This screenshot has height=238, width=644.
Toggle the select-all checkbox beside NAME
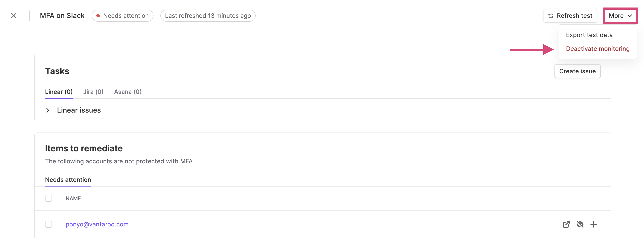click(x=49, y=198)
